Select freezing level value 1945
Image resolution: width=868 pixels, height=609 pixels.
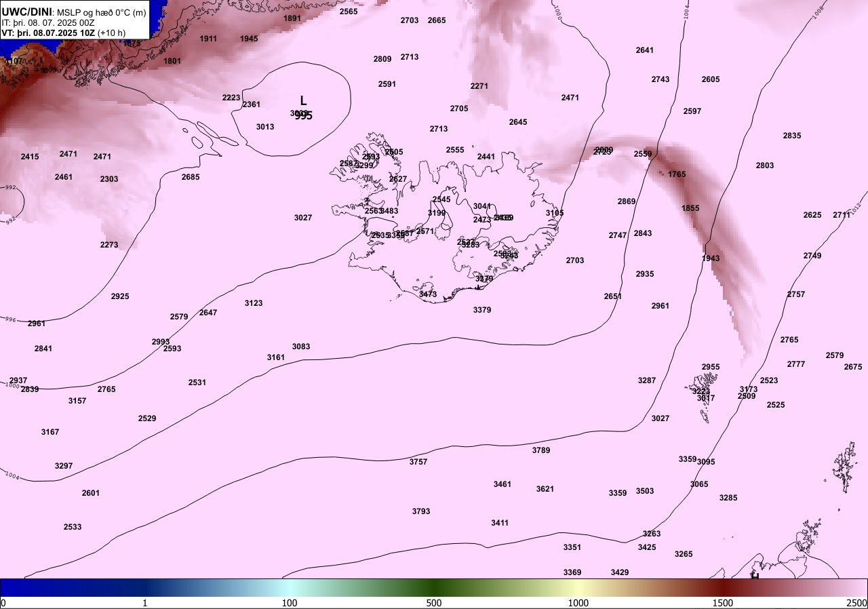point(249,39)
